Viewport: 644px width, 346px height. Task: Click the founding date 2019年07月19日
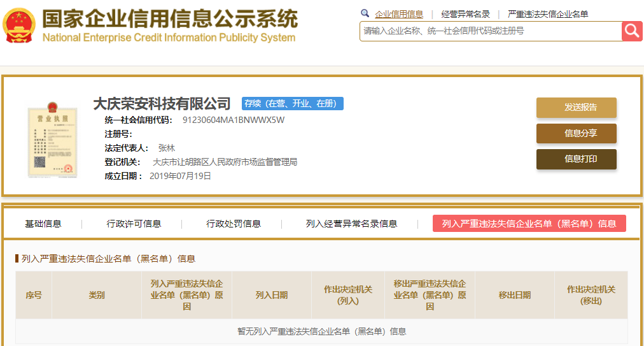click(x=180, y=176)
